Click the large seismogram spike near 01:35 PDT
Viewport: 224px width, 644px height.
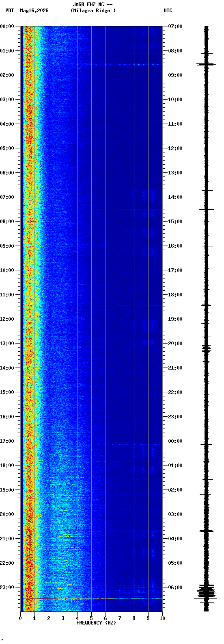coord(206,64)
